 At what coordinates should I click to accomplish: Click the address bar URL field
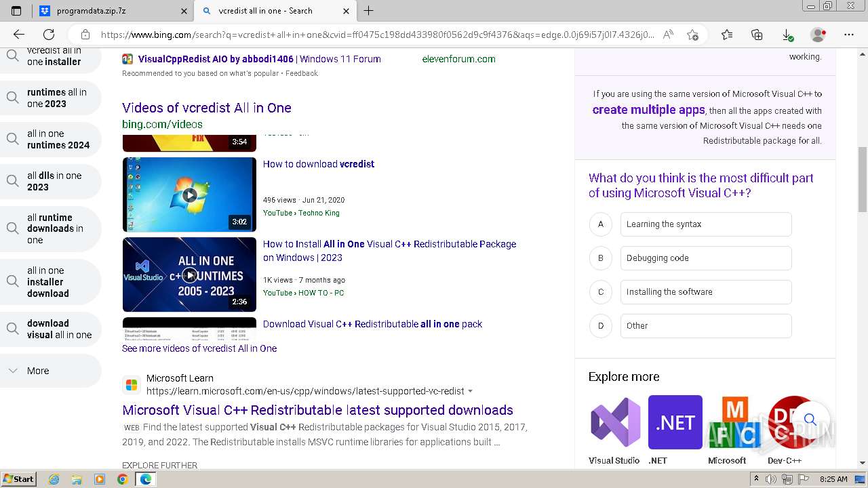coord(377,35)
